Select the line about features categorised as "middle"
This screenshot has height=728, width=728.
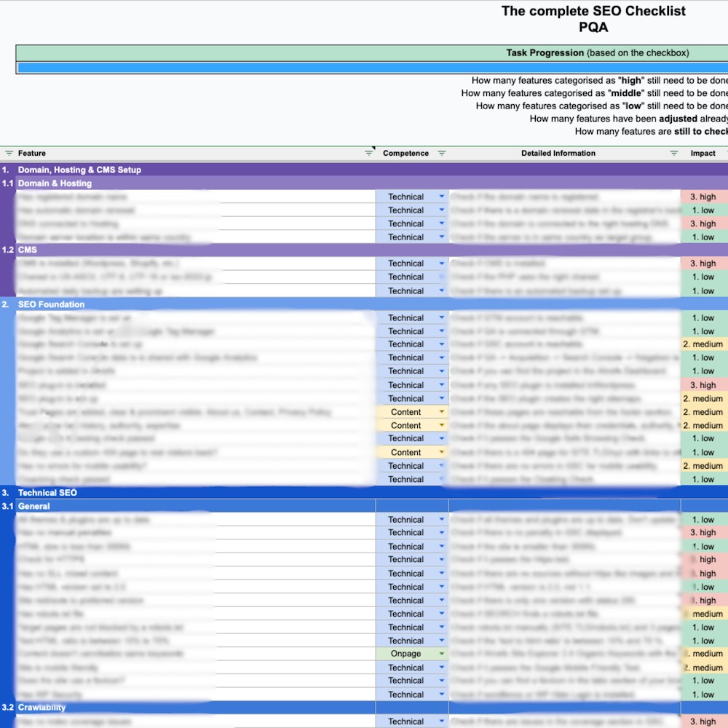tap(594, 93)
